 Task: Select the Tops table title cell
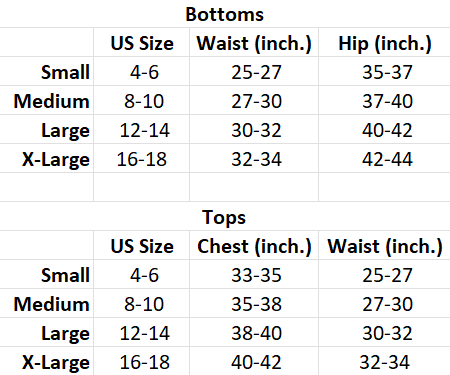tap(224, 217)
